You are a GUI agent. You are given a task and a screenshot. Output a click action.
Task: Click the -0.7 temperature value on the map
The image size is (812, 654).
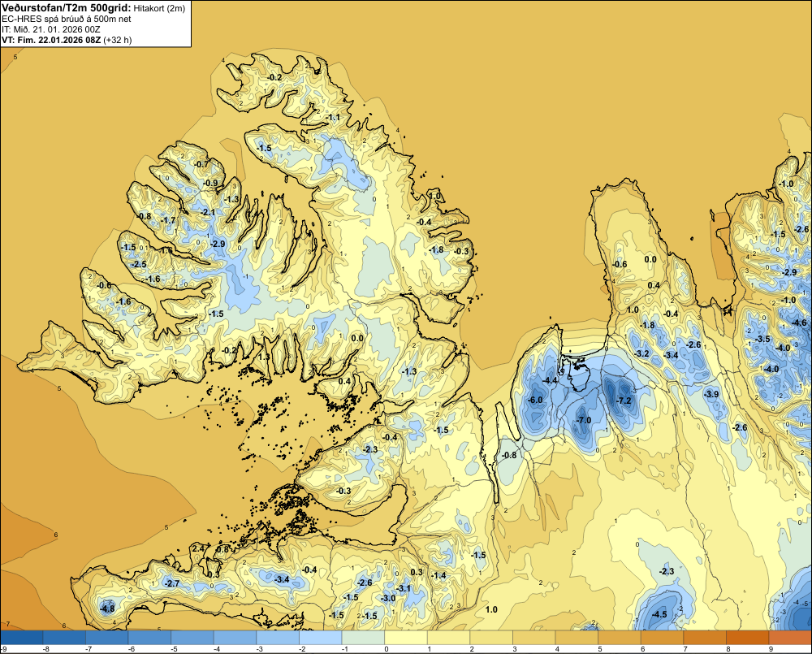pyautogui.click(x=201, y=164)
